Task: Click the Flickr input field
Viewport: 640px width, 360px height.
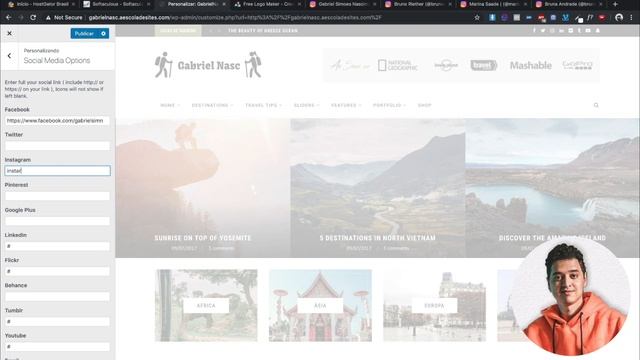Action: point(57,271)
